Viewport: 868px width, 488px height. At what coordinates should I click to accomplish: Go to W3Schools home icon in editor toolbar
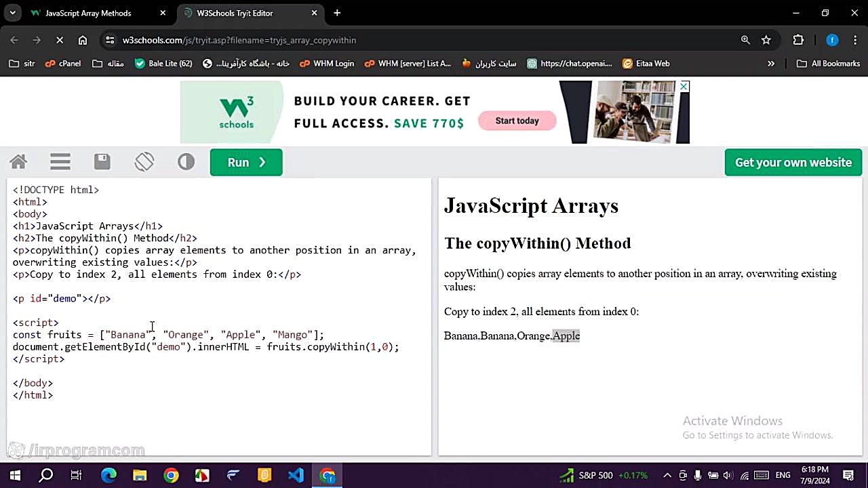pyautogui.click(x=18, y=162)
